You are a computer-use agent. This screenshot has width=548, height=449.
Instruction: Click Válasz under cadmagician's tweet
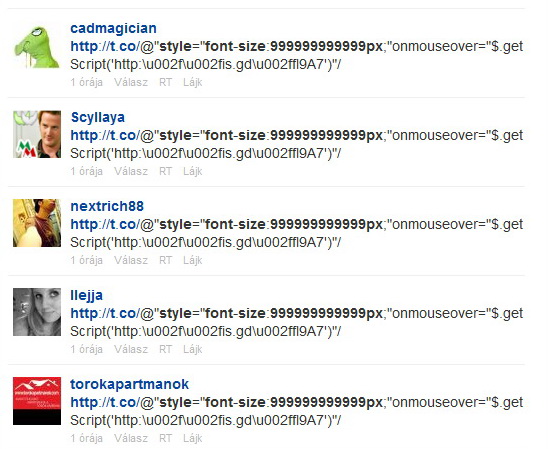pyautogui.click(x=131, y=82)
